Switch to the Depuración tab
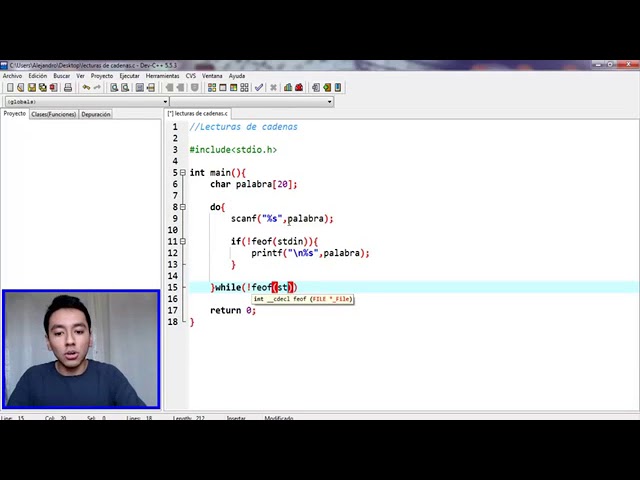This screenshot has height=480, width=640. pos(96,114)
